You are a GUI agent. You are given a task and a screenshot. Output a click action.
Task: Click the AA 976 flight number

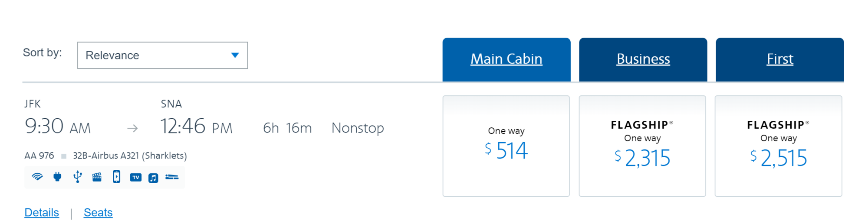pyautogui.click(x=39, y=156)
